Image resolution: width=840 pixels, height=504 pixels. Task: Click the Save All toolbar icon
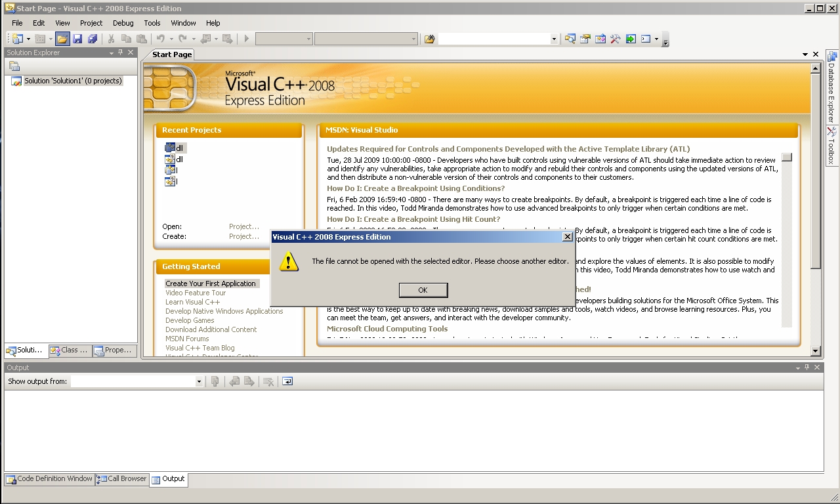(93, 39)
